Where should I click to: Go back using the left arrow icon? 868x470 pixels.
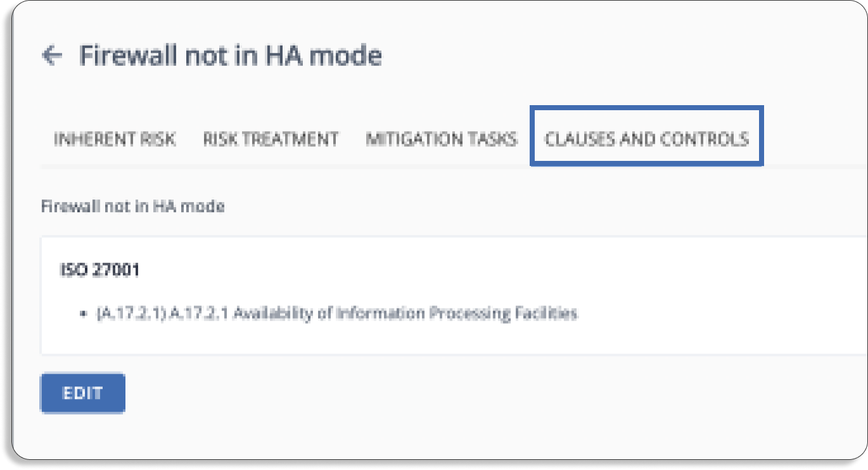[51, 56]
